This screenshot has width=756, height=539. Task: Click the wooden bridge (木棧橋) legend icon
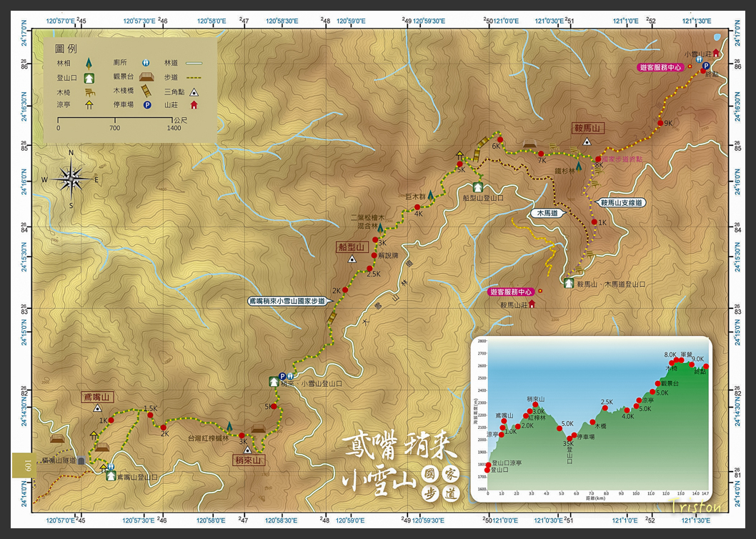pyautogui.click(x=146, y=91)
